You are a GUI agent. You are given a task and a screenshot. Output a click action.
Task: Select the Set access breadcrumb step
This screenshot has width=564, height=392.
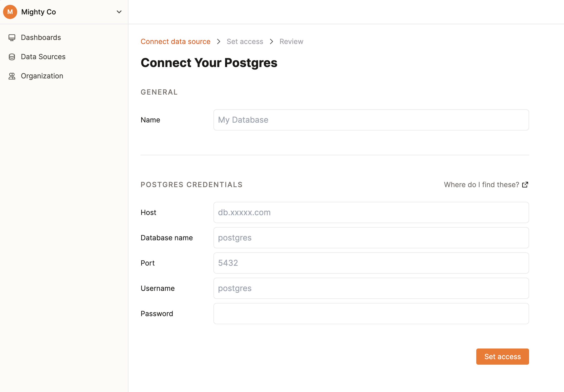245,41
